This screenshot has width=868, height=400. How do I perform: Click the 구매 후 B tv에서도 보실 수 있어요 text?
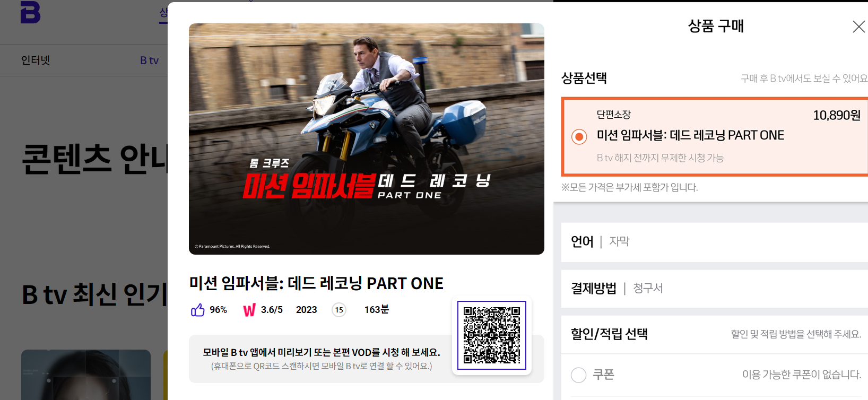tap(804, 79)
